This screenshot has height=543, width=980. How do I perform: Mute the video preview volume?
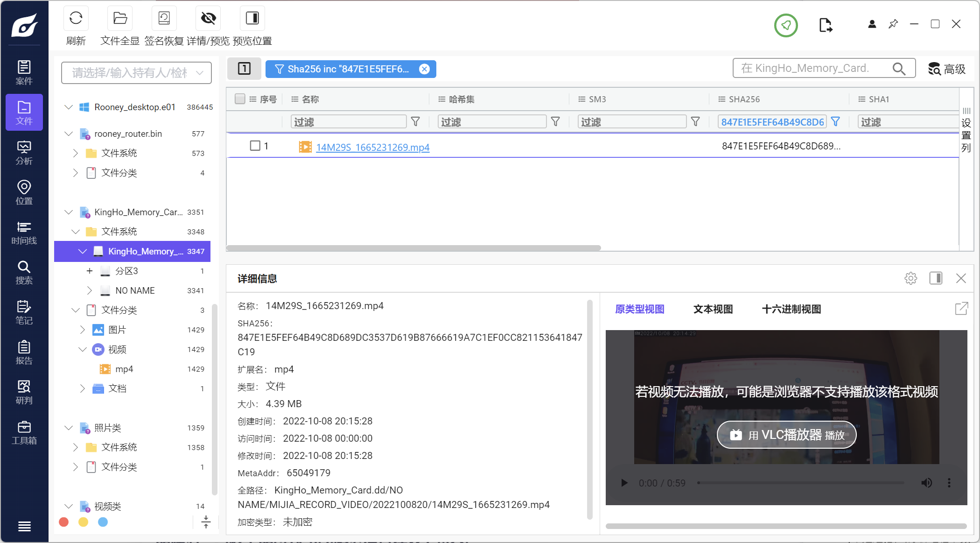tap(926, 483)
